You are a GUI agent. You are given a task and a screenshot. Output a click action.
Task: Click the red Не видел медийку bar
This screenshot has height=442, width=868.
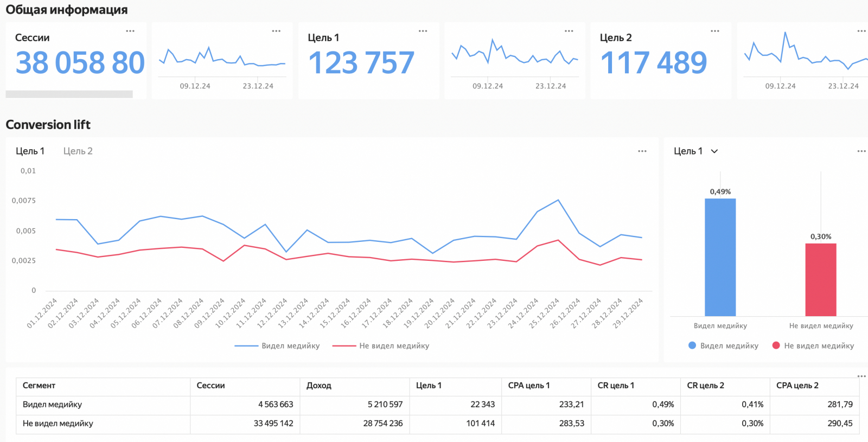(821, 280)
